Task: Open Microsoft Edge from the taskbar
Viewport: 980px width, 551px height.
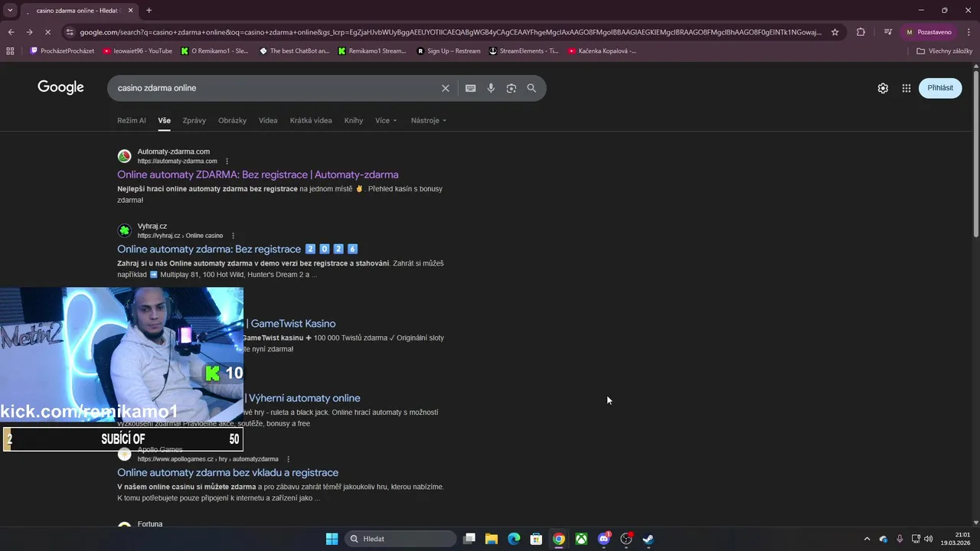Action: click(x=514, y=539)
